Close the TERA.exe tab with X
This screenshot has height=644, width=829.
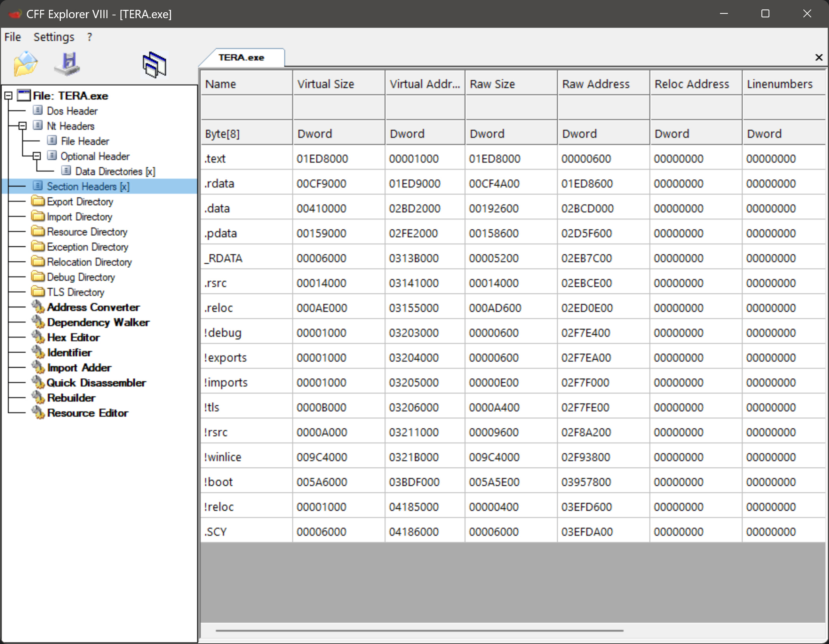[x=819, y=58]
